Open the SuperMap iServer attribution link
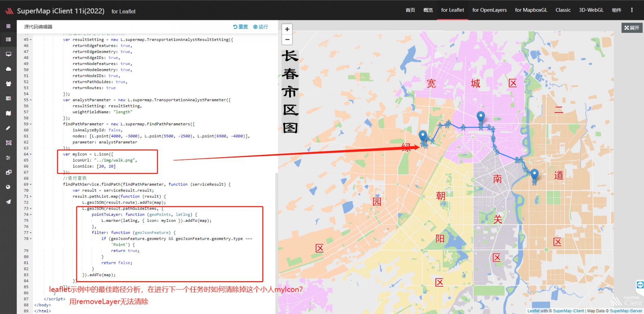644x314 pixels. click(x=626, y=311)
